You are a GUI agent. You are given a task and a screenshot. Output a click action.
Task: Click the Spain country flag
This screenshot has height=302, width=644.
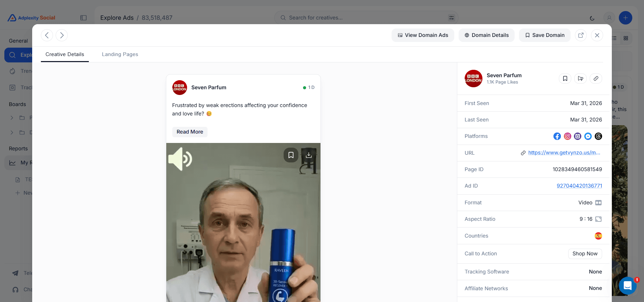pyautogui.click(x=598, y=236)
